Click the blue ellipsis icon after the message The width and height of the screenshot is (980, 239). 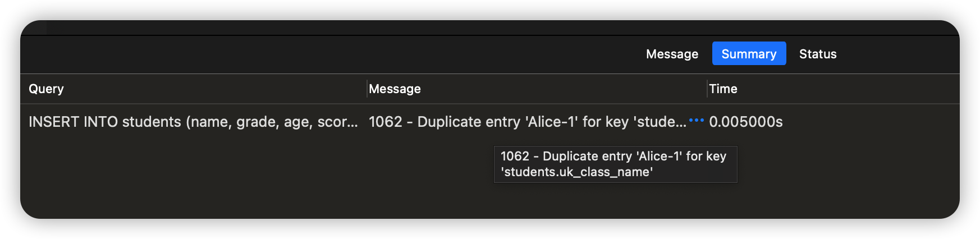tap(696, 121)
